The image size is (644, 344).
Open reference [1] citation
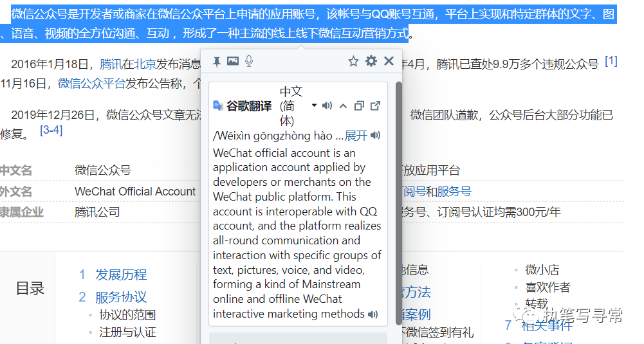point(611,61)
